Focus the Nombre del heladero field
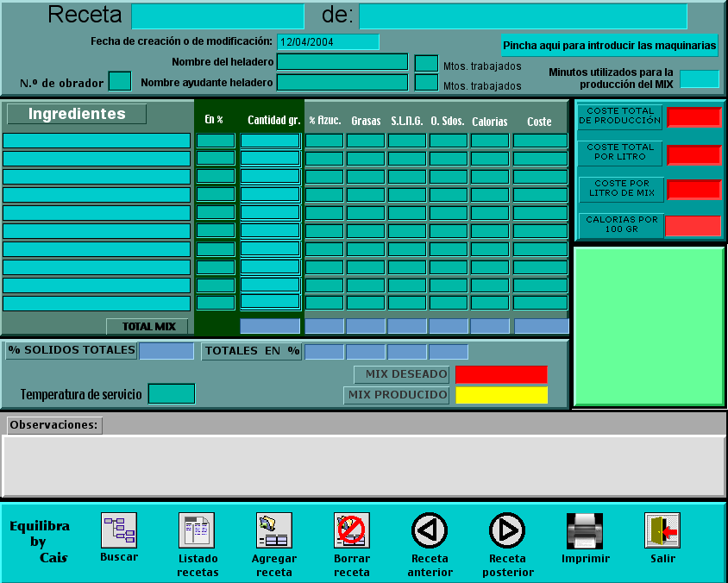 342,62
